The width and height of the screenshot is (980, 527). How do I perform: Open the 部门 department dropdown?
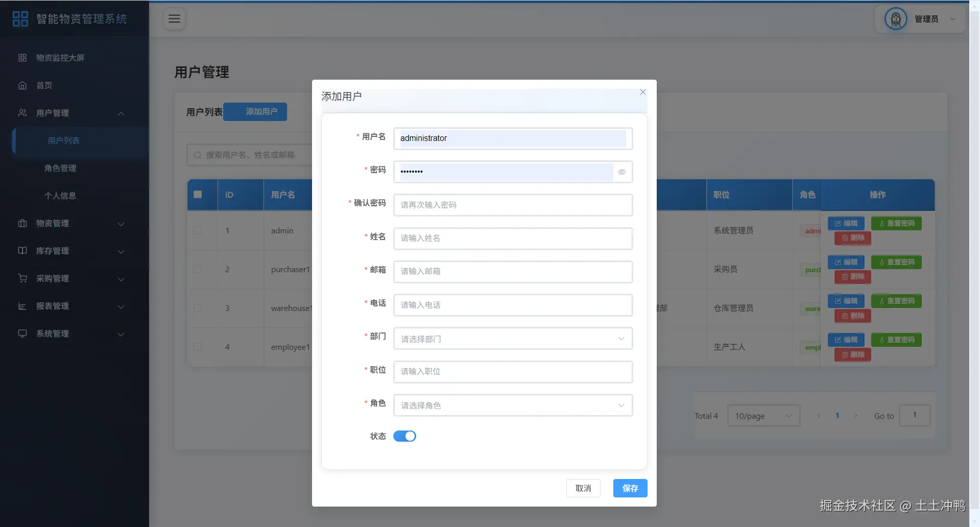click(513, 339)
